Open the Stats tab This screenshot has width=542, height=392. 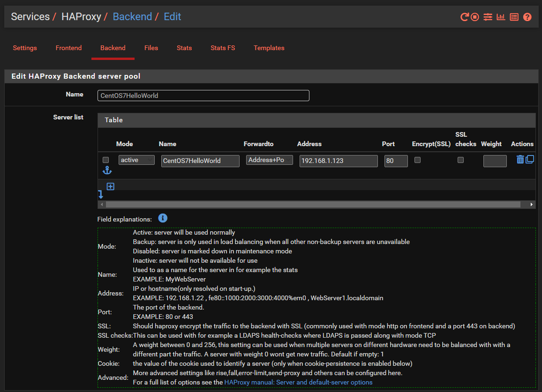(184, 48)
